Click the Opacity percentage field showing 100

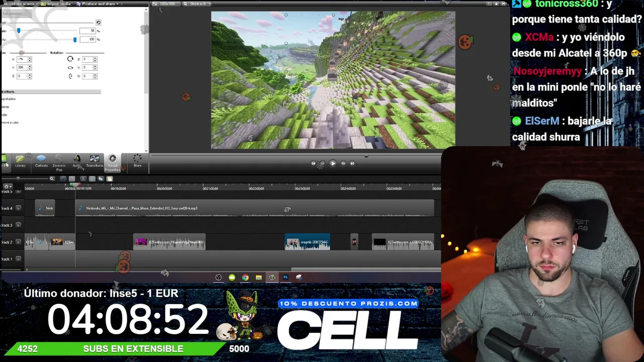coord(88,39)
